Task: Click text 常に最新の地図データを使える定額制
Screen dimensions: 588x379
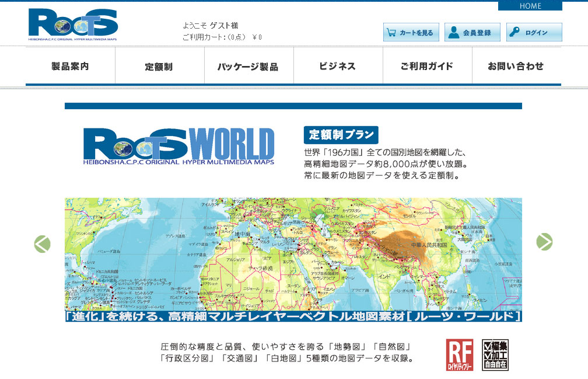Action: [x=382, y=175]
